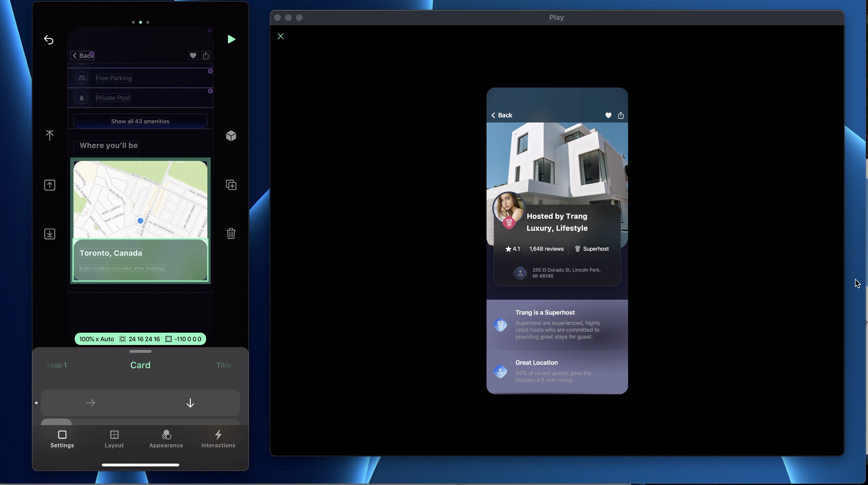The width and height of the screenshot is (868, 485).
Task: Open the 3D cube component icon
Action: coord(231,136)
